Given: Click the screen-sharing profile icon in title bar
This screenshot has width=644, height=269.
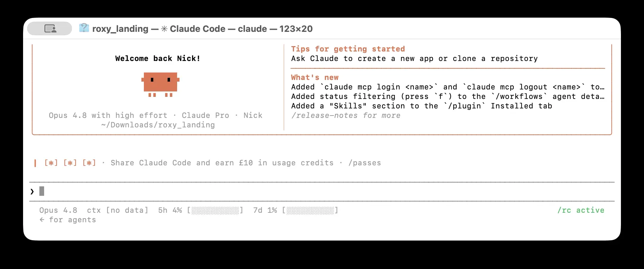Looking at the screenshot, I should tap(50, 29).
